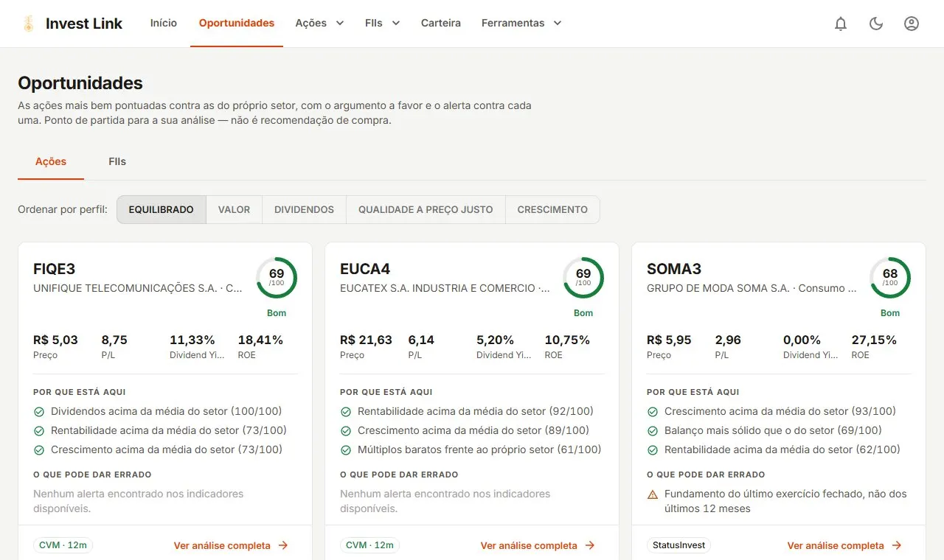The height and width of the screenshot is (560, 944).
Task: Open the user account icon
Action: click(x=912, y=24)
